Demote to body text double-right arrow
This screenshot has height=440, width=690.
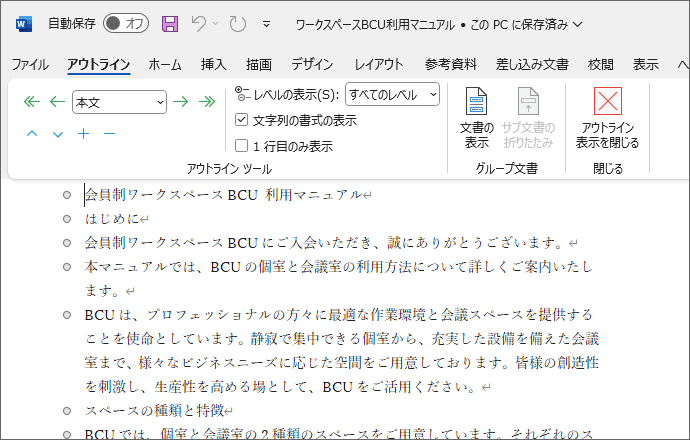(x=207, y=102)
